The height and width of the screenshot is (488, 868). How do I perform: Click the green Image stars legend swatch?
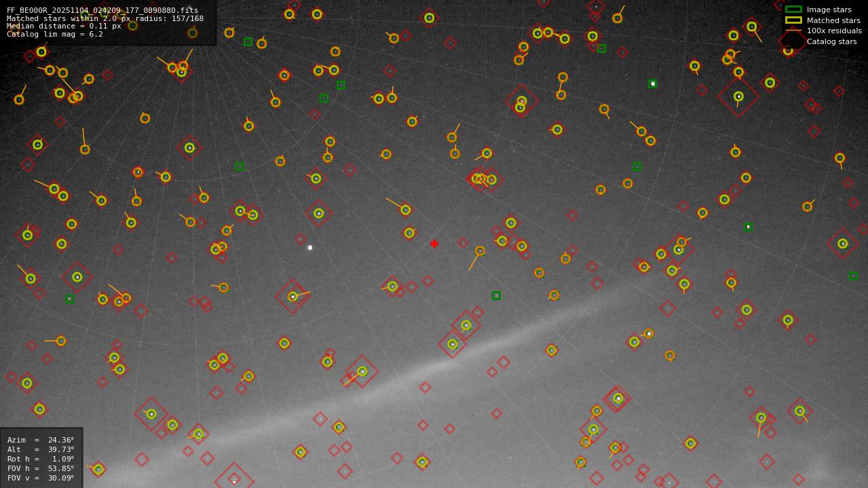[793, 10]
